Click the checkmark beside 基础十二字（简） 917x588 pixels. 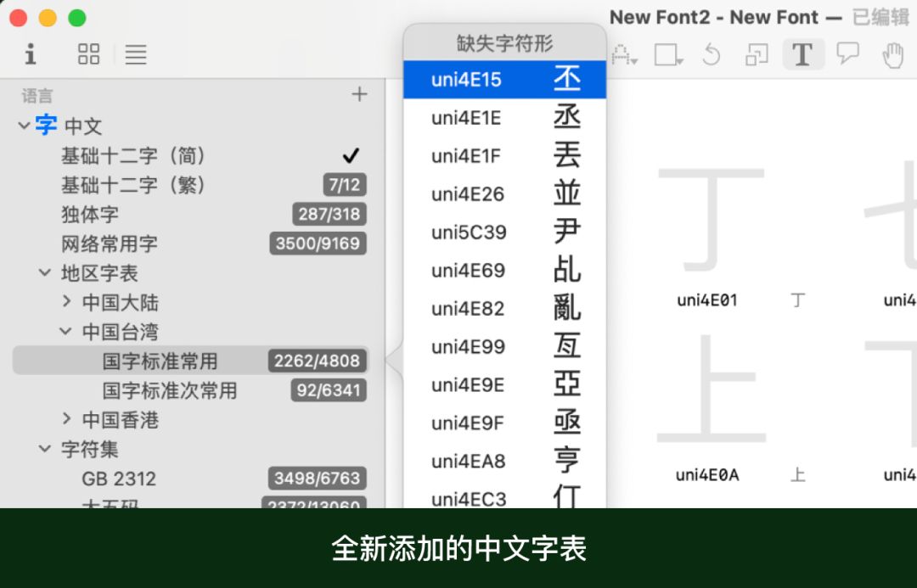pyautogui.click(x=351, y=155)
